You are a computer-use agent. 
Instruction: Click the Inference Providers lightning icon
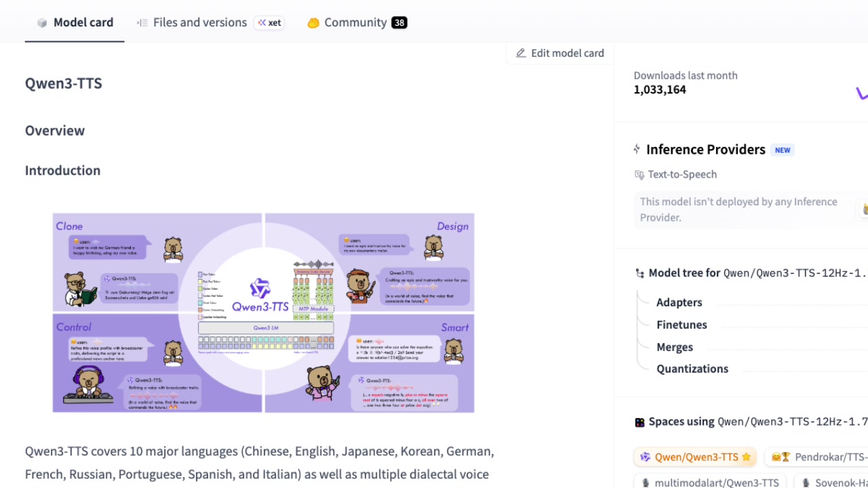tap(637, 150)
